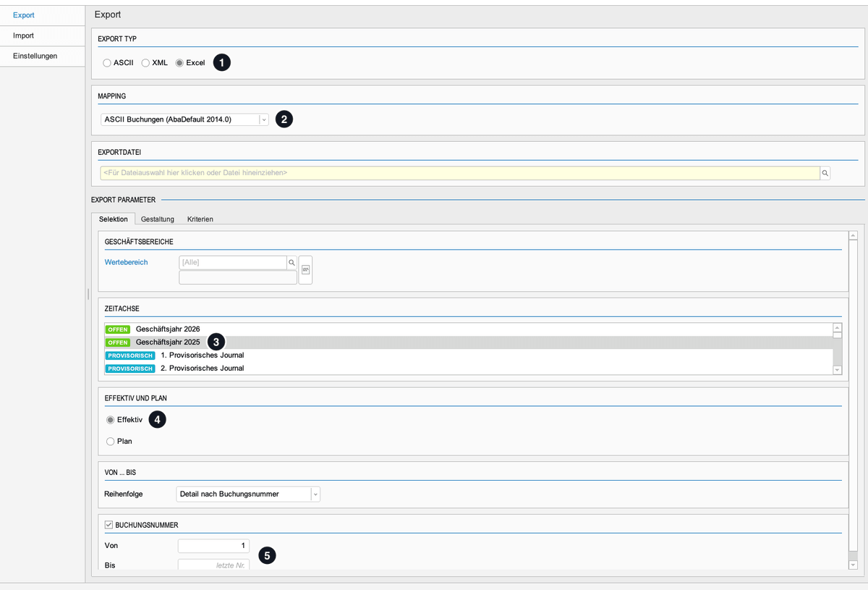Click the export parameter panel scroll-up arrow

click(x=853, y=235)
